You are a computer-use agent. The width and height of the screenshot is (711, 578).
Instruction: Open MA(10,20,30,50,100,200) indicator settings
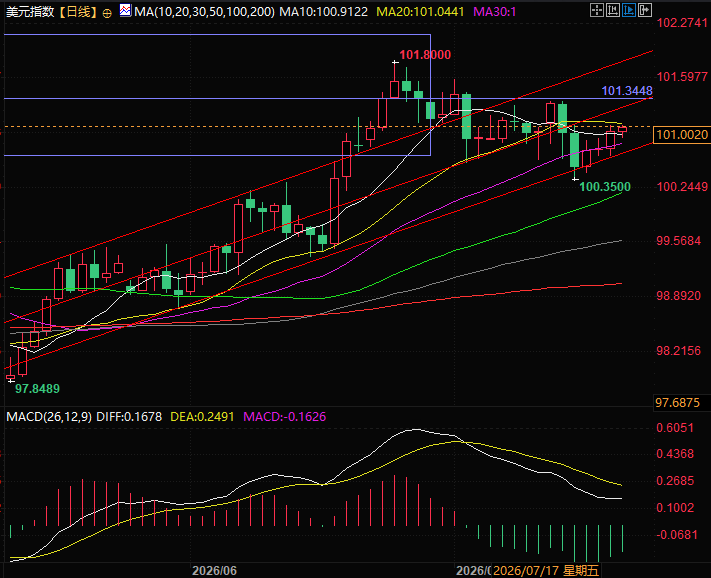tap(205, 11)
